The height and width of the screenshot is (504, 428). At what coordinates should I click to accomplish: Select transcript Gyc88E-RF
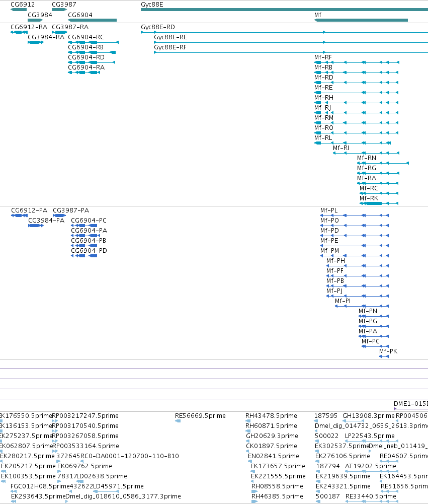click(170, 47)
